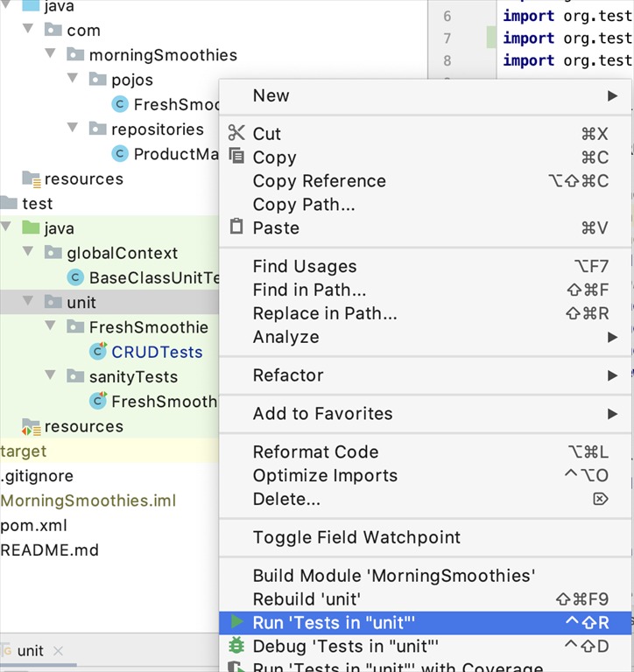Collapse the unit folder
Image resolution: width=634 pixels, height=672 pixels.
click(29, 302)
